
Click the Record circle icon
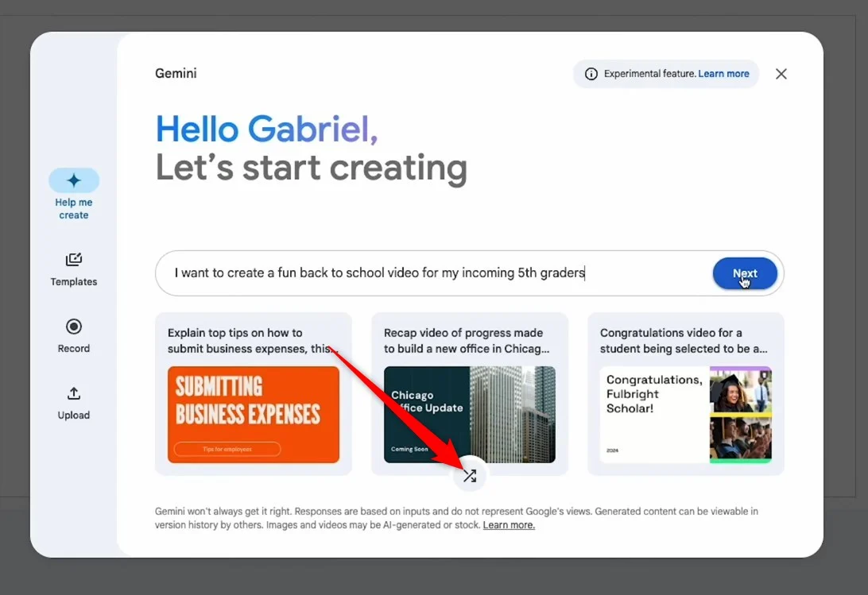point(74,326)
